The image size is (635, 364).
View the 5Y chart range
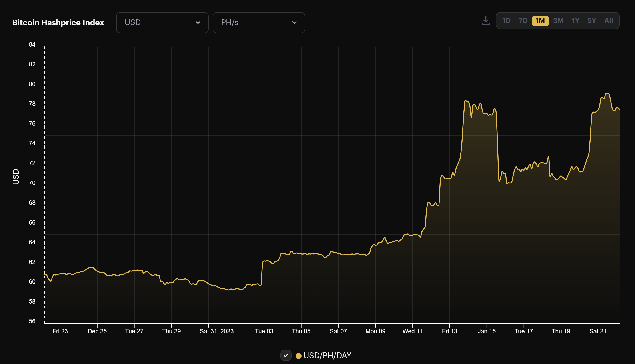[x=592, y=21]
